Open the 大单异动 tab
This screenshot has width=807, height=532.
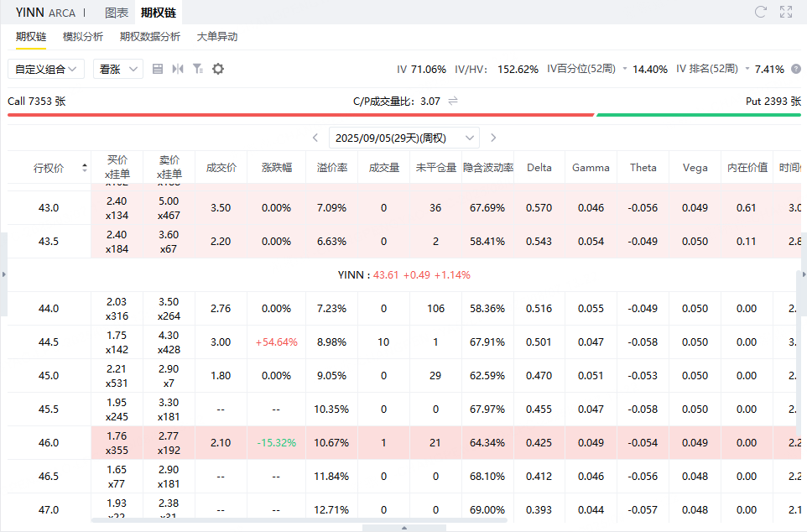217,37
